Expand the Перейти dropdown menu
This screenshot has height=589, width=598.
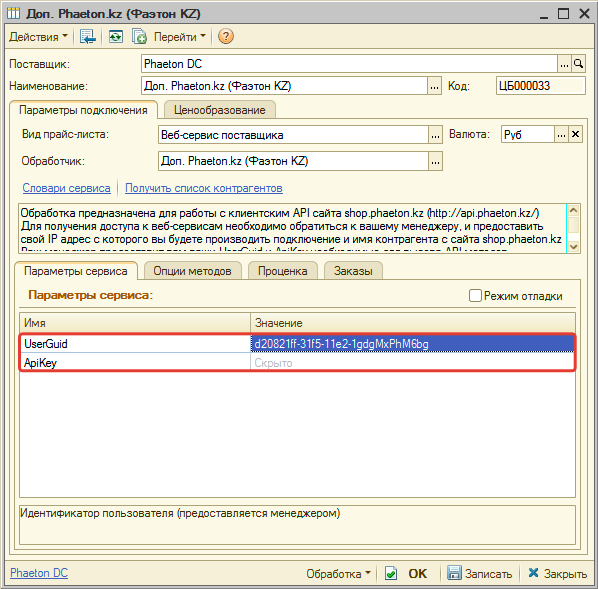pos(179,37)
